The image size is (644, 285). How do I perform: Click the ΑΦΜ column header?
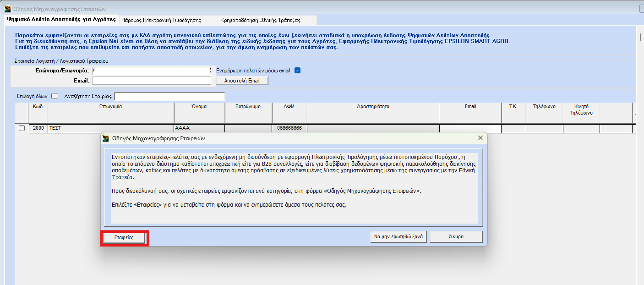pos(289,107)
